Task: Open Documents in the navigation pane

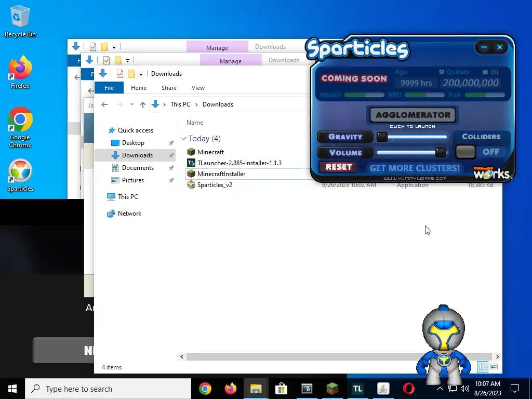Action: pos(138,168)
